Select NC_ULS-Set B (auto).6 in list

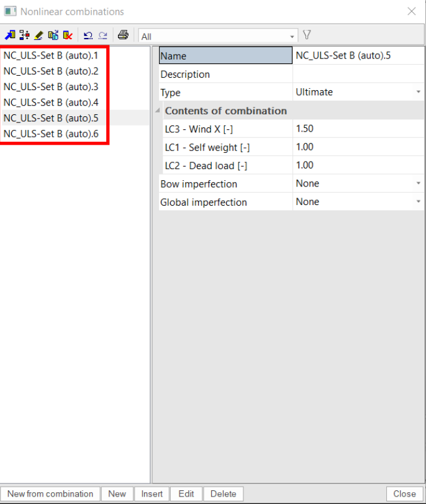[x=51, y=134]
